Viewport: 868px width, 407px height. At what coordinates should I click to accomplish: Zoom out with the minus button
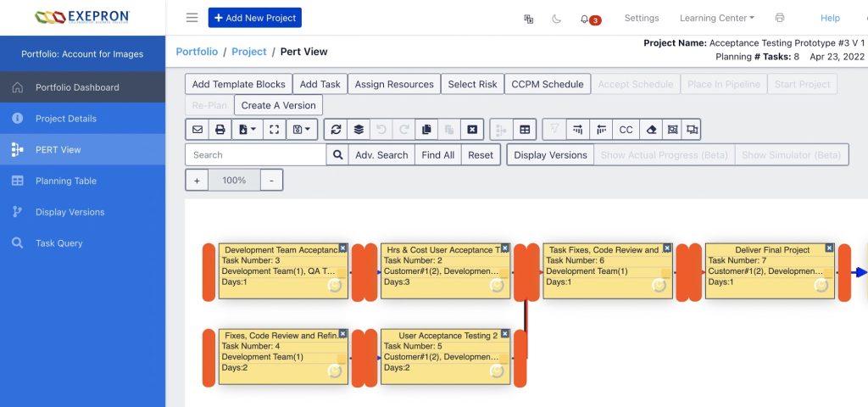pyautogui.click(x=271, y=181)
